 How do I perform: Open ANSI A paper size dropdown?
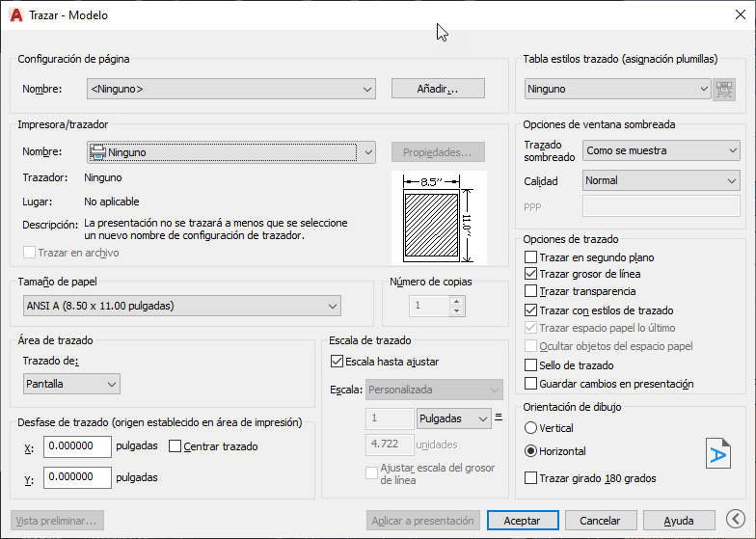(x=181, y=306)
